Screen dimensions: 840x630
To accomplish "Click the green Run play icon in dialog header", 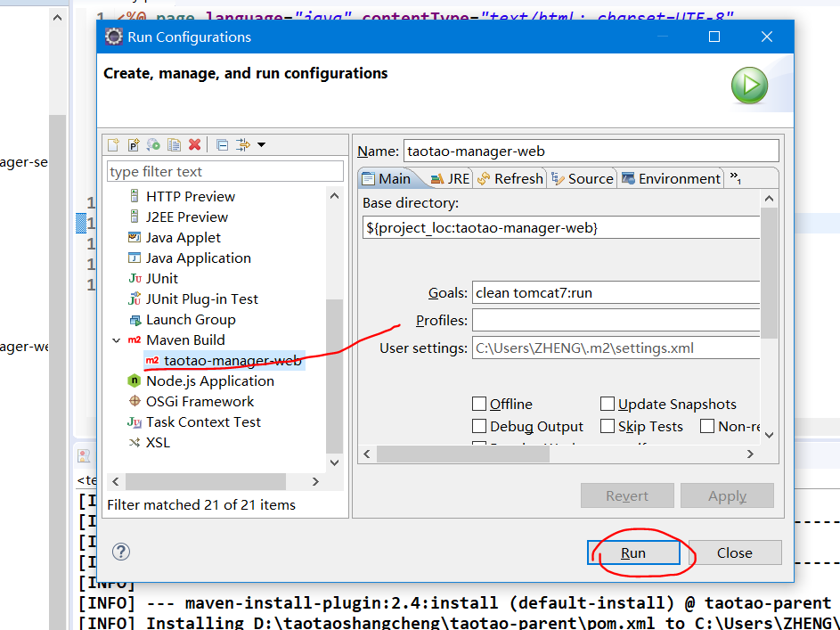I will point(749,85).
